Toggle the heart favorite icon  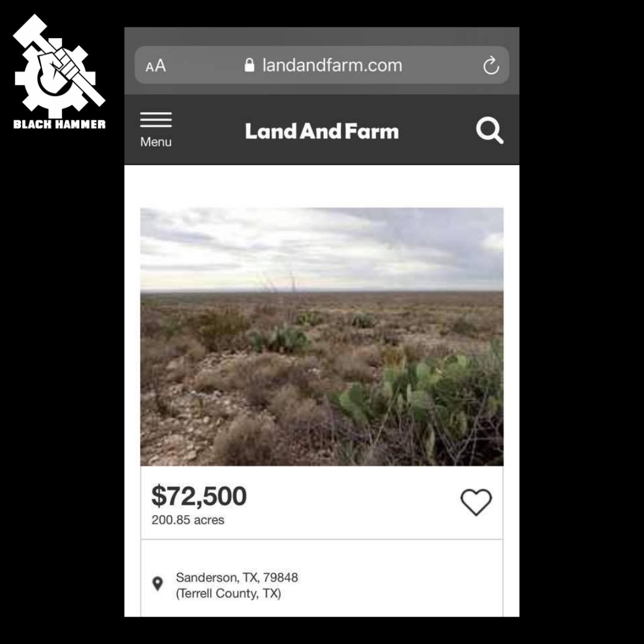pyautogui.click(x=476, y=501)
